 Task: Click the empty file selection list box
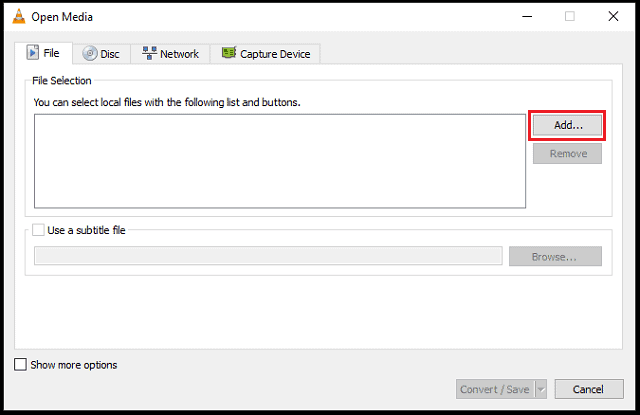(280, 161)
